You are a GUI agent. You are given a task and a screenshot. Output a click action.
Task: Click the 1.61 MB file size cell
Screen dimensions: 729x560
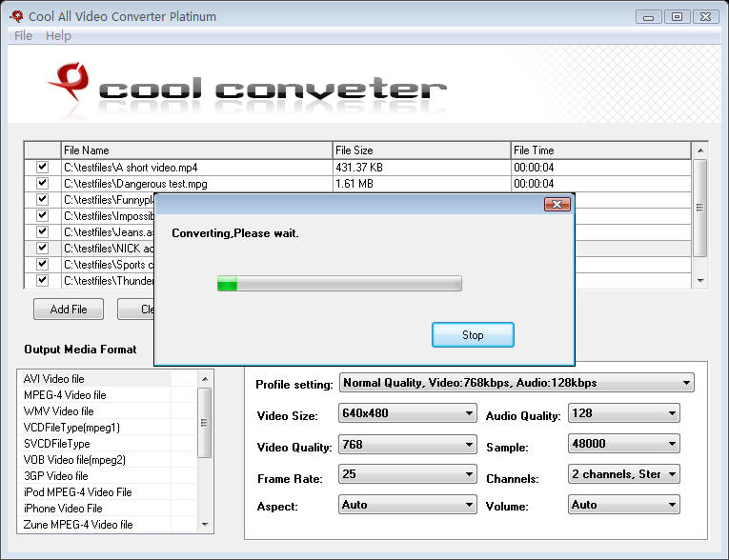422,184
